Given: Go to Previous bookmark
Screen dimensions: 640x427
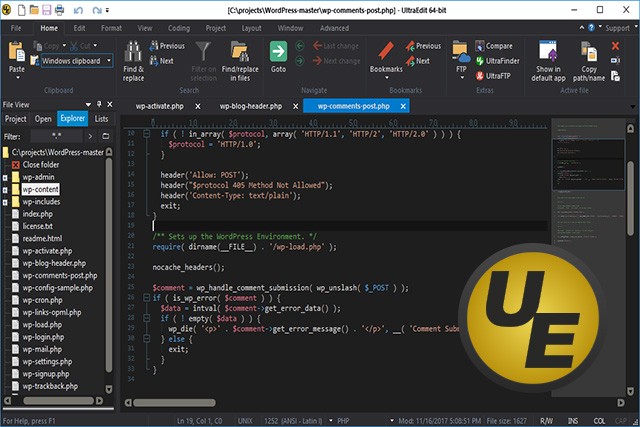Looking at the screenshot, I should (423, 46).
